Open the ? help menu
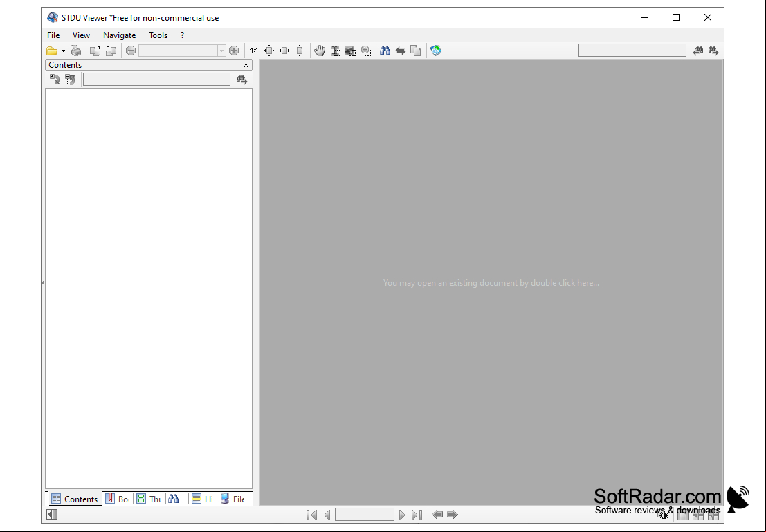The height and width of the screenshot is (532, 766). [182, 35]
